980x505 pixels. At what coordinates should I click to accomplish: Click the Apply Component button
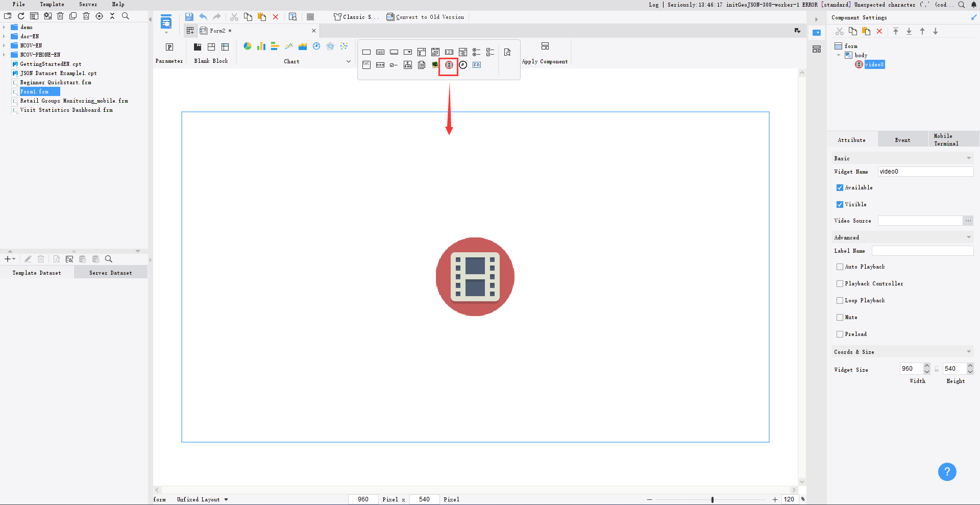pyautogui.click(x=545, y=51)
